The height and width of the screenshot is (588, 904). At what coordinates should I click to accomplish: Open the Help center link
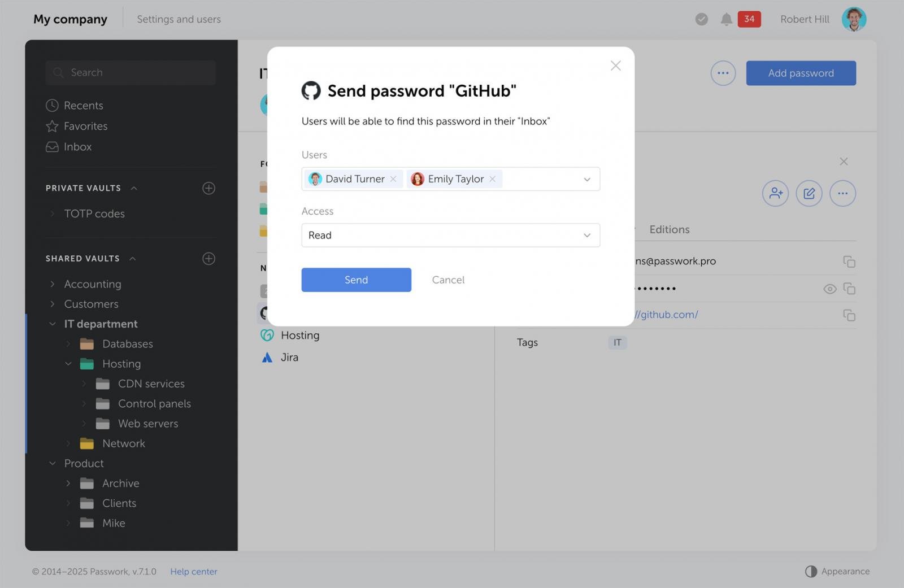193,571
